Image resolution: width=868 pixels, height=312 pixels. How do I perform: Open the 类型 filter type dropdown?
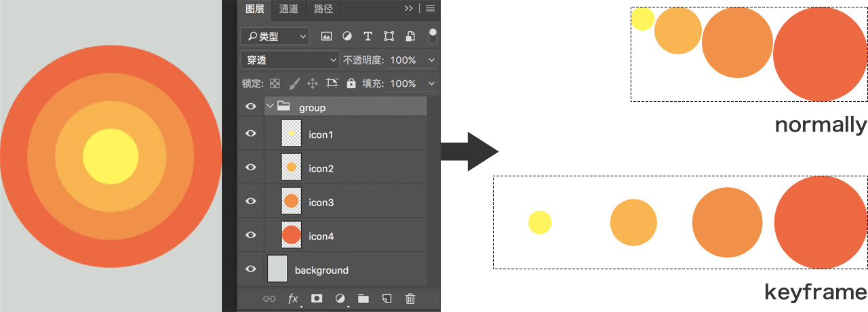pyautogui.click(x=275, y=36)
